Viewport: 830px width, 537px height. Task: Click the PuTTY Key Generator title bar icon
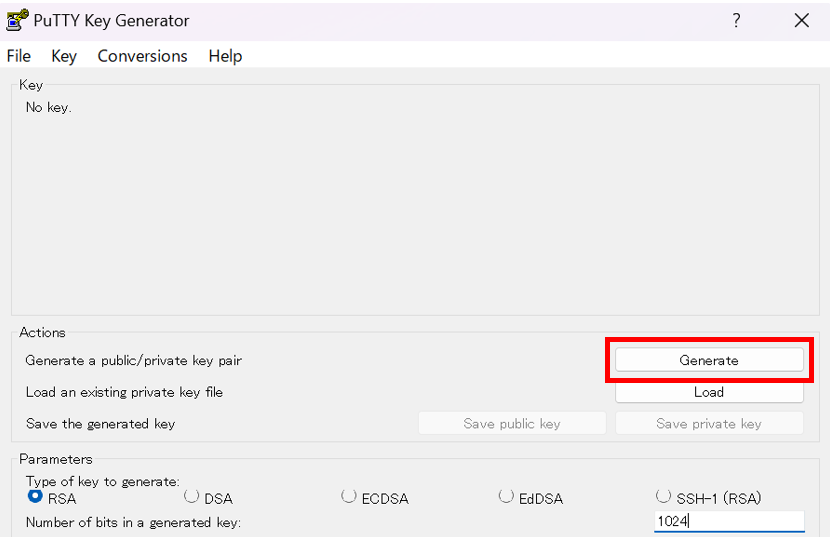click(x=17, y=20)
